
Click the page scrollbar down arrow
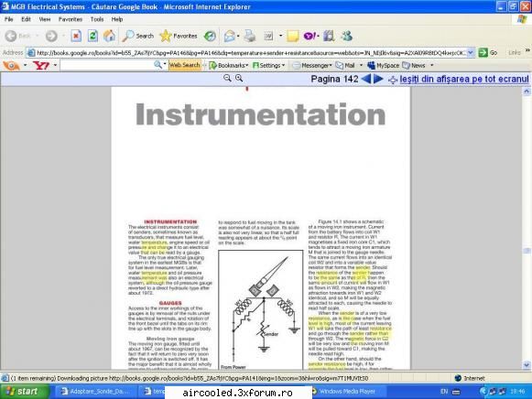click(x=527, y=365)
